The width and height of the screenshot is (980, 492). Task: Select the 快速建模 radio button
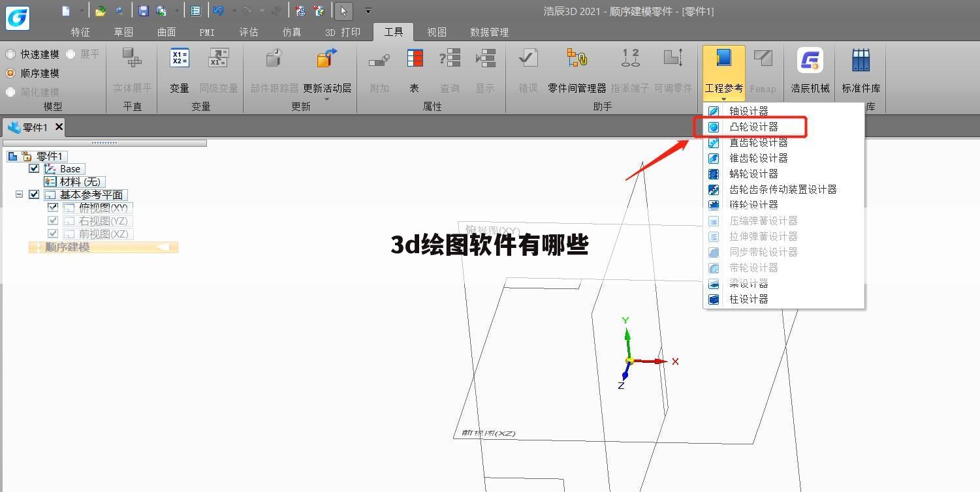(10, 54)
